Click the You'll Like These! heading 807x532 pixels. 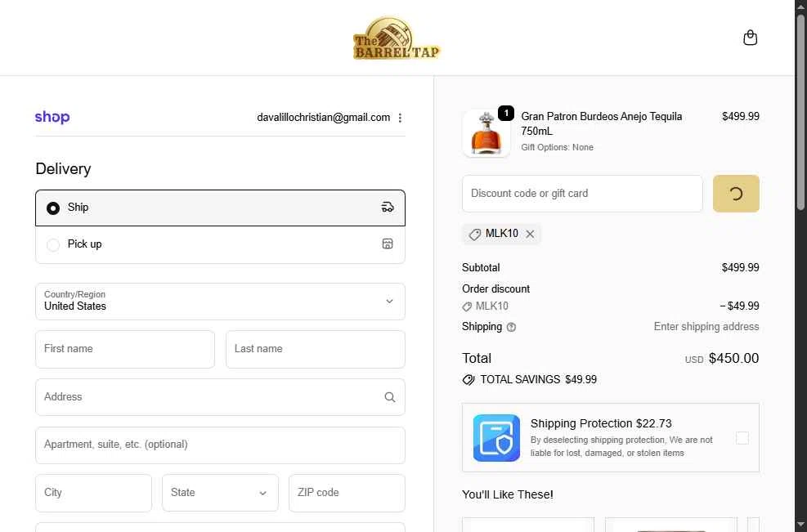pos(508,494)
